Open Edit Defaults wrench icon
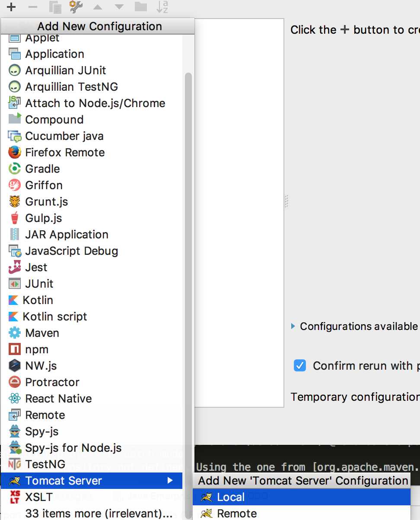 [x=76, y=6]
